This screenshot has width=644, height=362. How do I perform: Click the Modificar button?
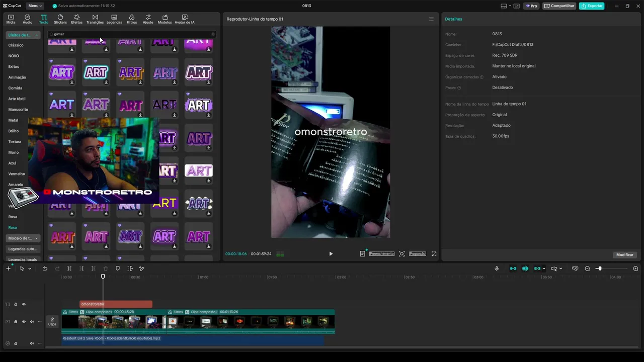pos(625,255)
